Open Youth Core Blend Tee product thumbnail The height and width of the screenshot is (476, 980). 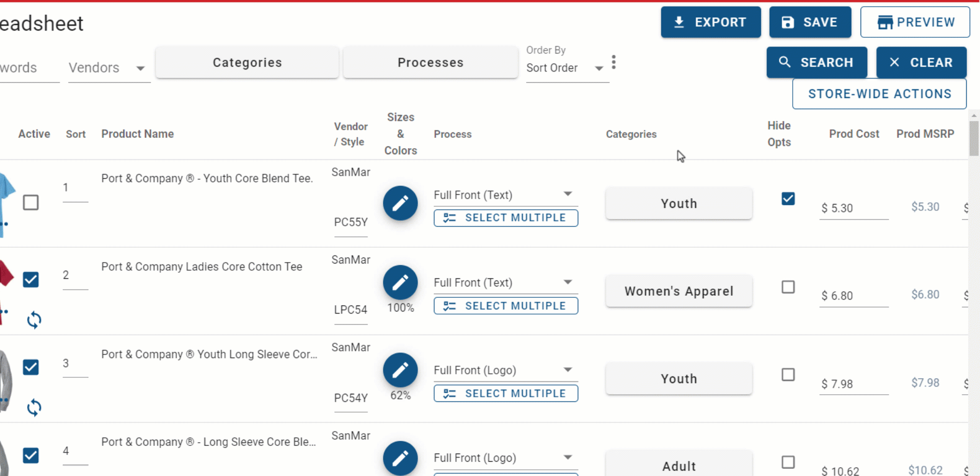click(7, 204)
